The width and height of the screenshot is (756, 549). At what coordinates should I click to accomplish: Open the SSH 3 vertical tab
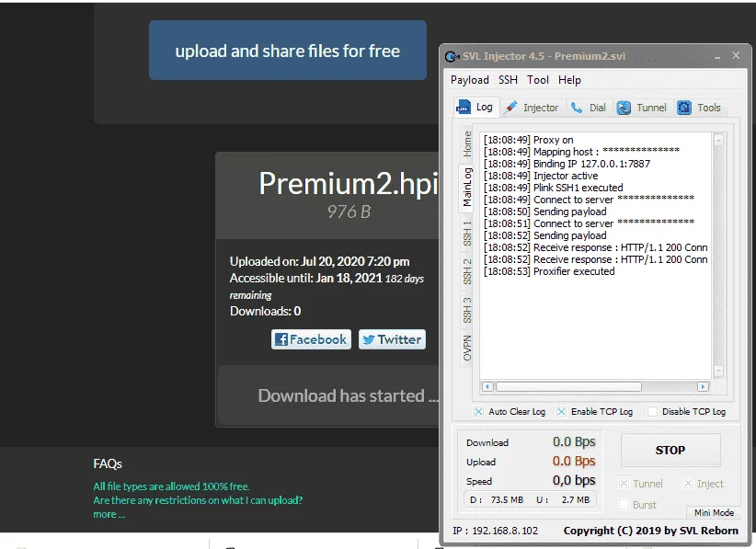coord(467,310)
